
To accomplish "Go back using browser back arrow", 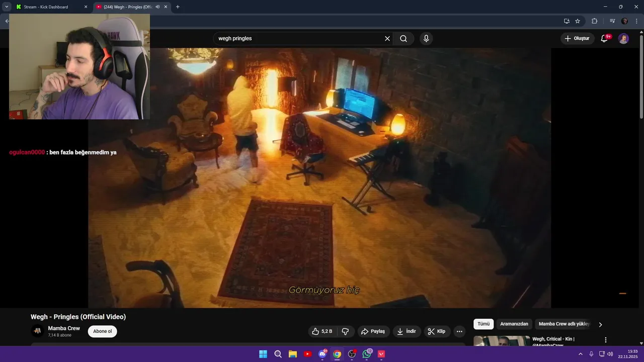I will click(7, 21).
